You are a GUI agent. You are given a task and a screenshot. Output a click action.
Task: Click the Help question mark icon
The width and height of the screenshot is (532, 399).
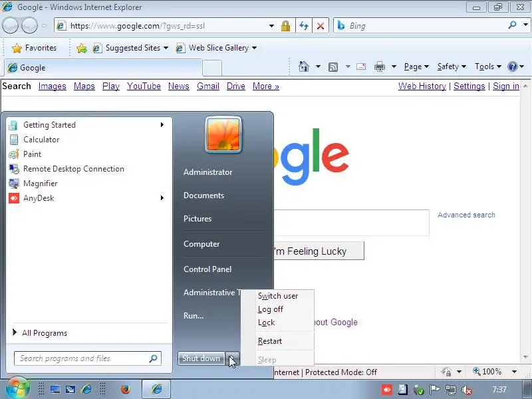(512, 66)
